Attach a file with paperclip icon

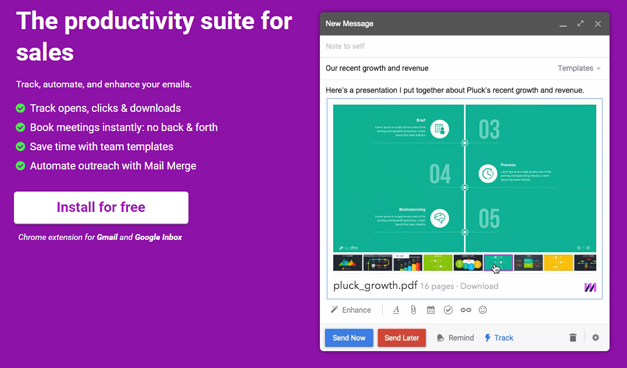[x=413, y=310]
